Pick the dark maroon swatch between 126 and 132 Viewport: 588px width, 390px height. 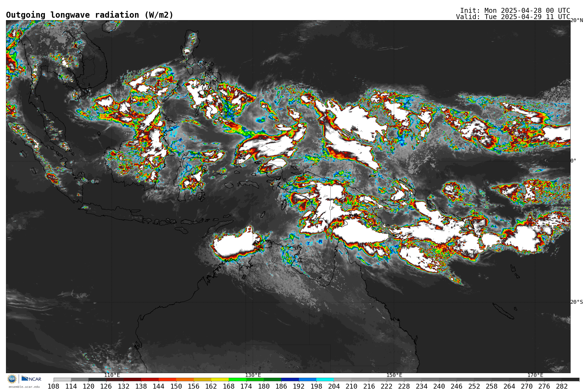point(115,379)
